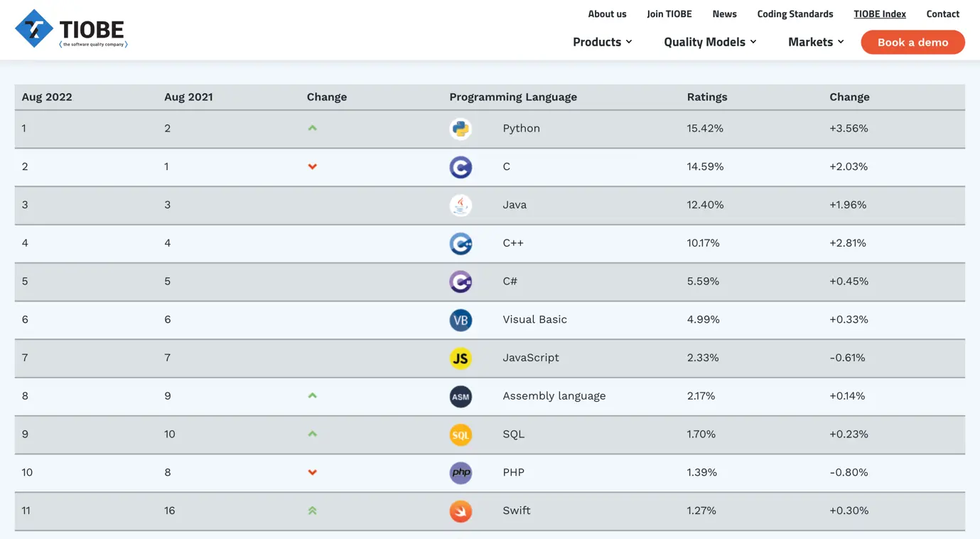Expand the Products dropdown menu
Viewport: 980px width, 539px height.
602,42
